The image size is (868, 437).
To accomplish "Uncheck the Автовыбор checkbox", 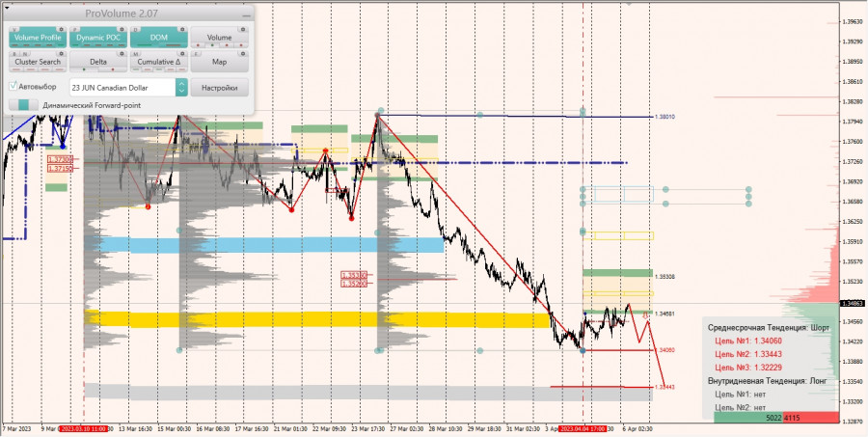I will pos(13,87).
